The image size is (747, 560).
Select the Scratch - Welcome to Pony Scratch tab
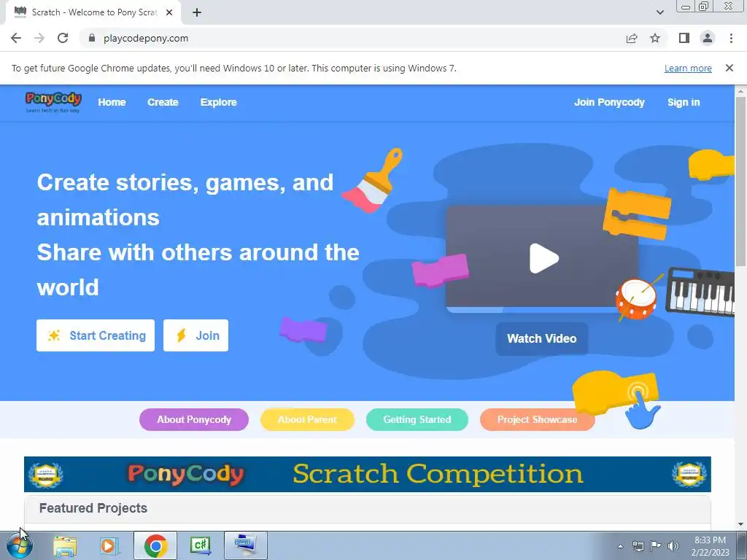point(93,12)
